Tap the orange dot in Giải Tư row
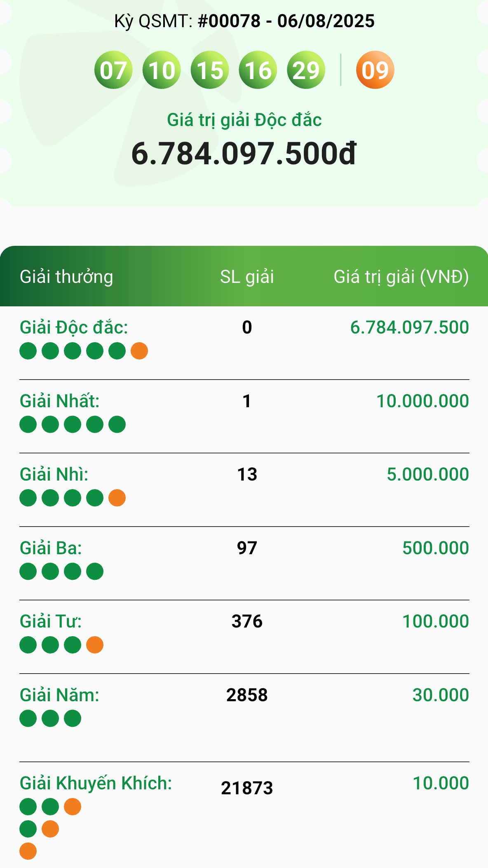 (95, 645)
